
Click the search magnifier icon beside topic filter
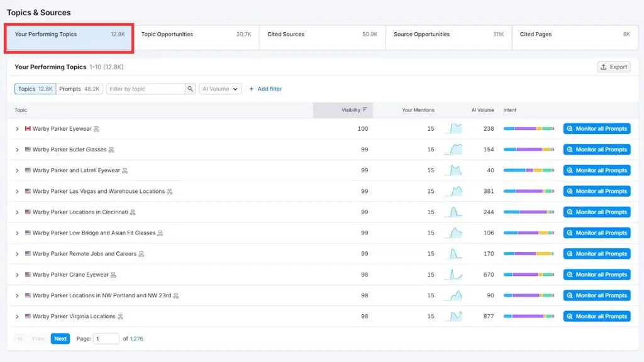190,89
